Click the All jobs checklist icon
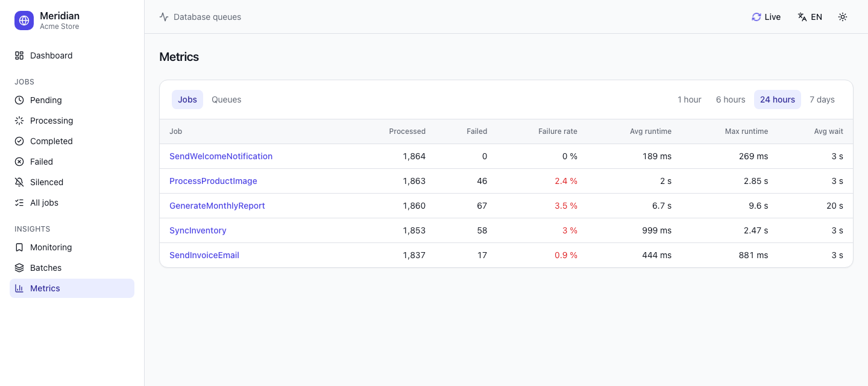The width and height of the screenshot is (868, 386). click(19, 203)
